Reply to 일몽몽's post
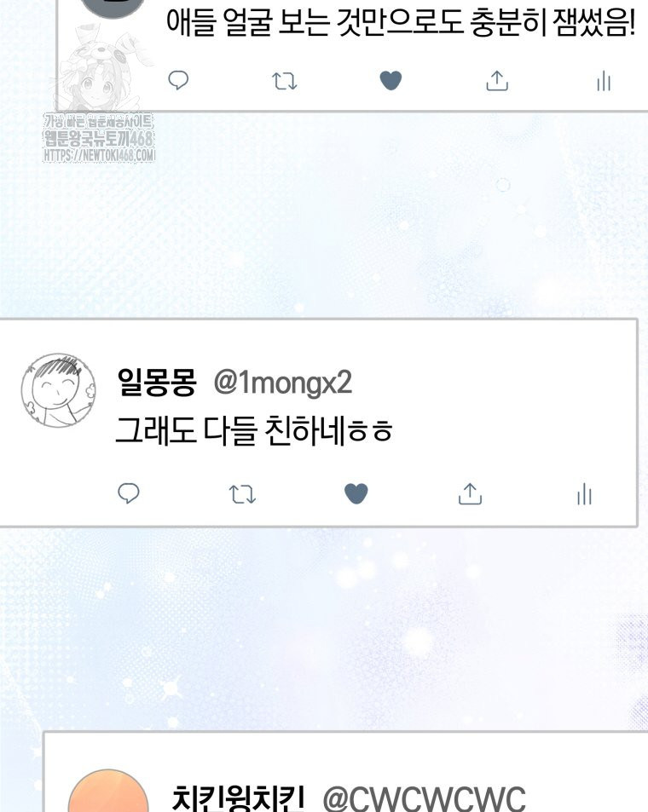Viewport: 648px width, 812px height. point(129,493)
